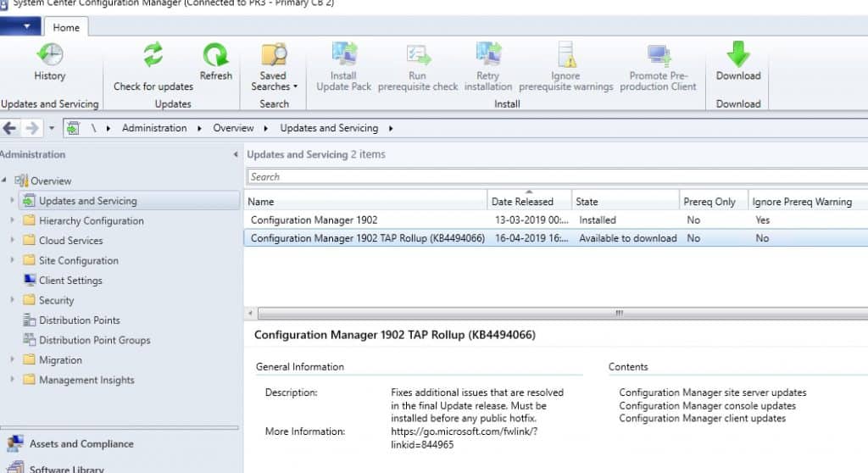The width and height of the screenshot is (868, 473).
Task: Click Cloud Services folder icon
Action: click(x=30, y=241)
